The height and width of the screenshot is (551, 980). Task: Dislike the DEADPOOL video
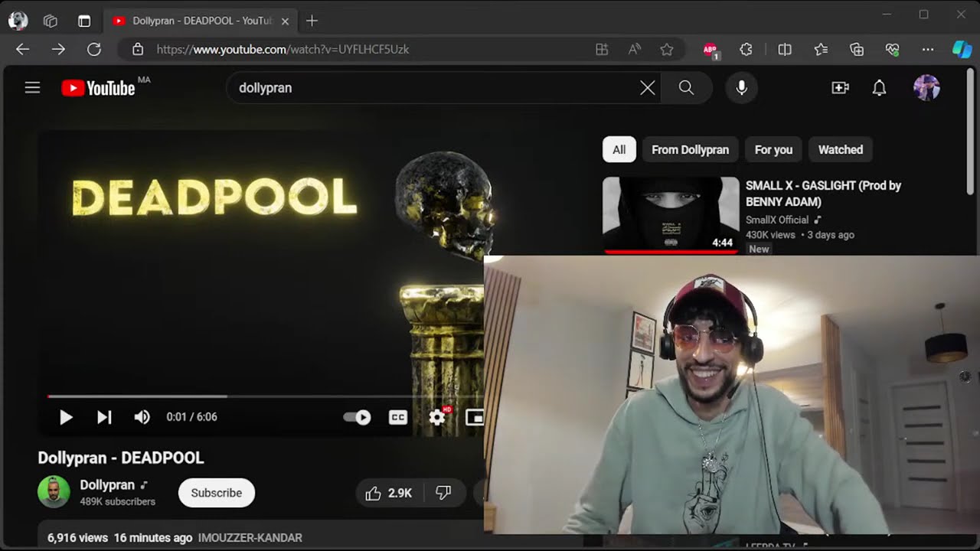click(x=443, y=494)
